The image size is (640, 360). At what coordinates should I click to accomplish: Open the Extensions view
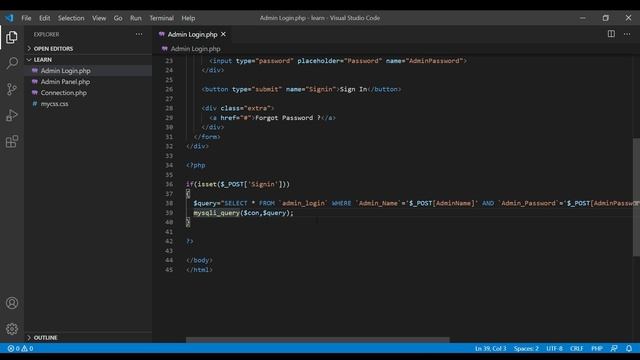tap(12, 142)
